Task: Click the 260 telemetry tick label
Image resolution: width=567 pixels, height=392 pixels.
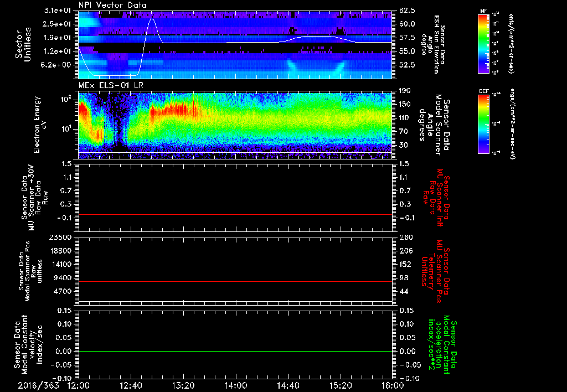Action: (x=405, y=238)
